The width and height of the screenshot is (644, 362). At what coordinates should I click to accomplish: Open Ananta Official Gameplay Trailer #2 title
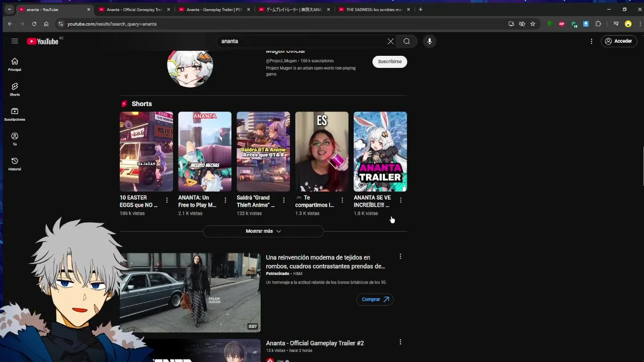click(315, 343)
